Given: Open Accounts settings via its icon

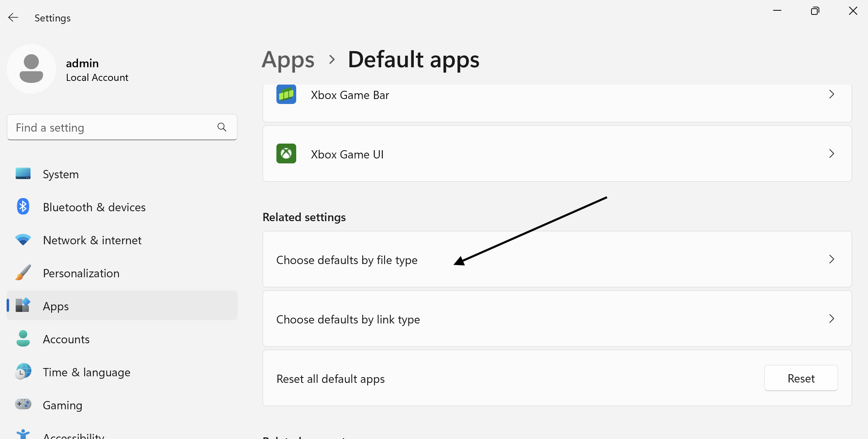Looking at the screenshot, I should click(23, 339).
